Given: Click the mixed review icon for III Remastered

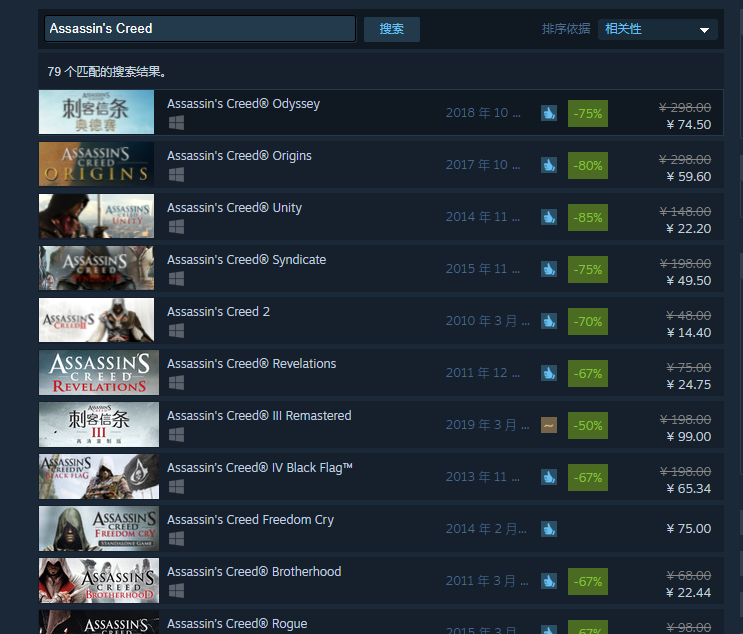Looking at the screenshot, I should coord(549,425).
